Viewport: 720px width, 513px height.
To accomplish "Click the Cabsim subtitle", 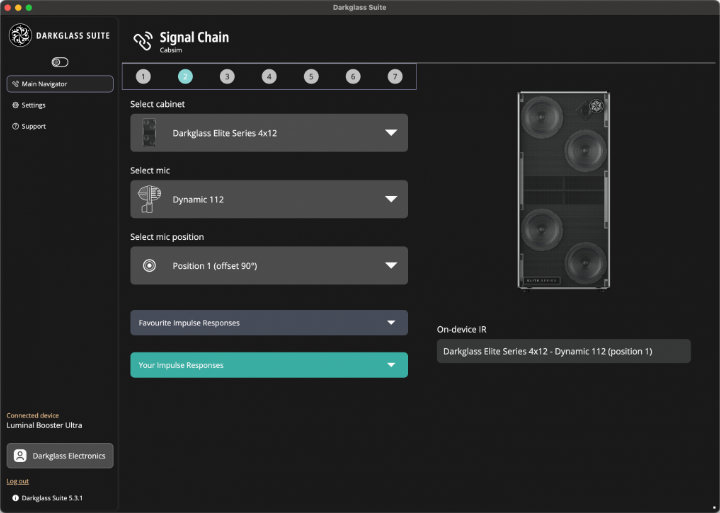I will [x=171, y=50].
